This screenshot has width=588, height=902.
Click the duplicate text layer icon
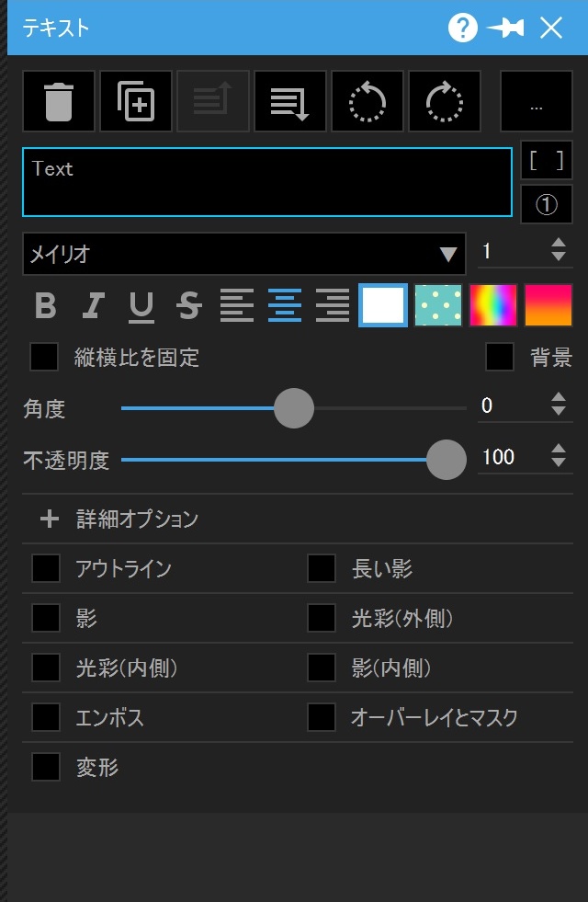136,102
